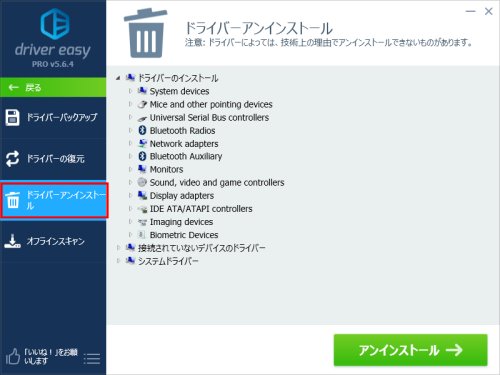
Task: Expand the 接続されていないデバイスのドライバー node
Action: [118, 248]
